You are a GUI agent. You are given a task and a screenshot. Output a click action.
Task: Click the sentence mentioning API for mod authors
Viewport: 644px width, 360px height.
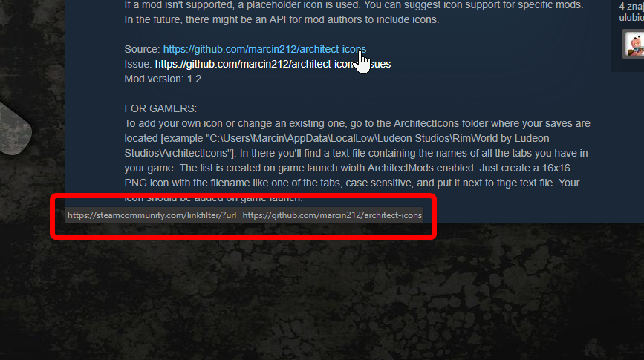[282, 20]
